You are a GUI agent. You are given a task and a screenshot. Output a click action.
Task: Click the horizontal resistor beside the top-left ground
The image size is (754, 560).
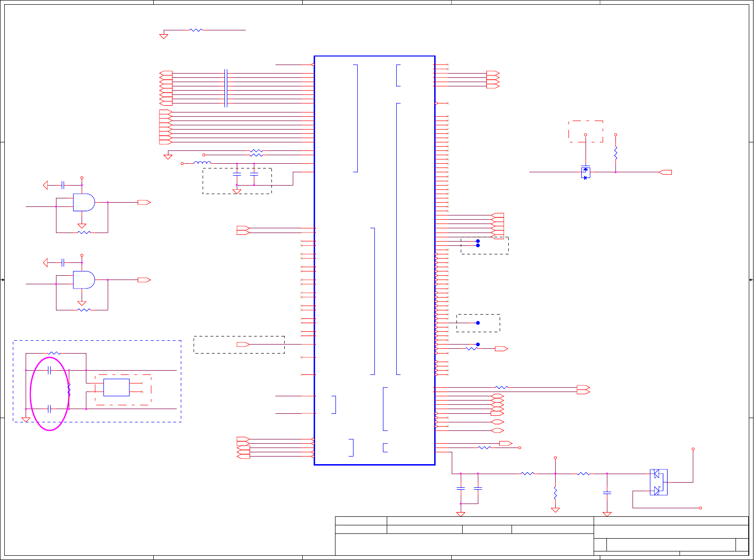(196, 30)
